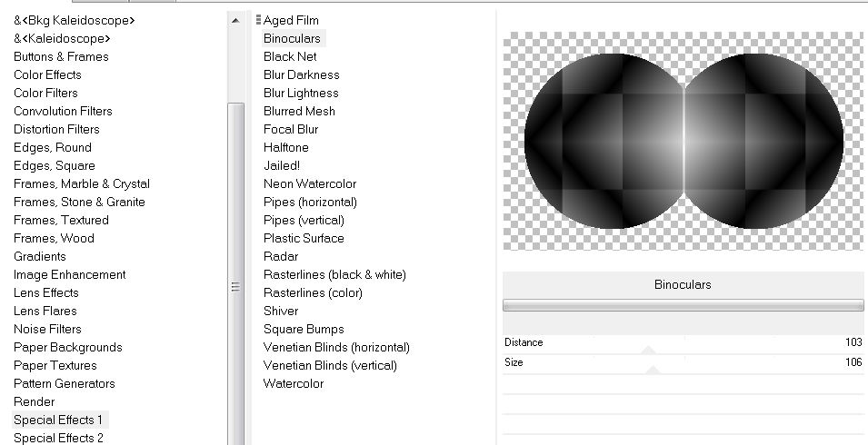Image resolution: width=868 pixels, height=445 pixels.
Task: Select the Special Effects 2 category
Action: [58, 439]
